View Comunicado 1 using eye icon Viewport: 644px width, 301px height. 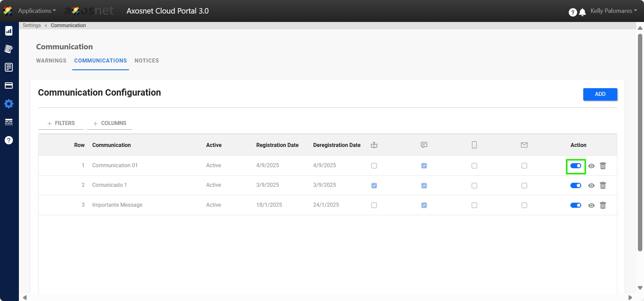click(x=591, y=185)
